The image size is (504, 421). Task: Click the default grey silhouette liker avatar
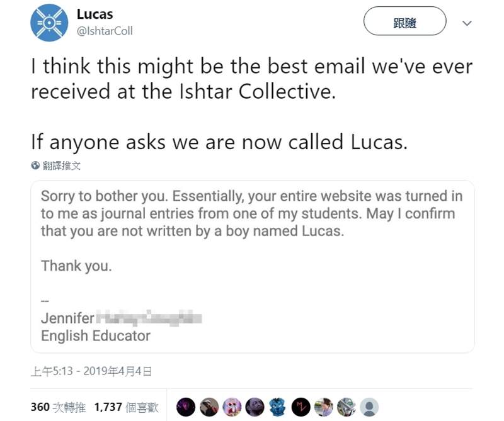pyautogui.click(x=369, y=407)
